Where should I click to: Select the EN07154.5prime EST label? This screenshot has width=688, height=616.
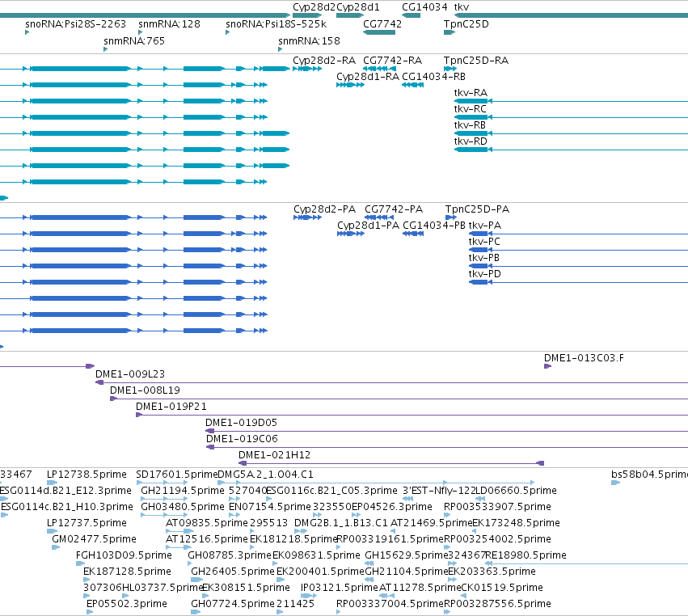270,507
